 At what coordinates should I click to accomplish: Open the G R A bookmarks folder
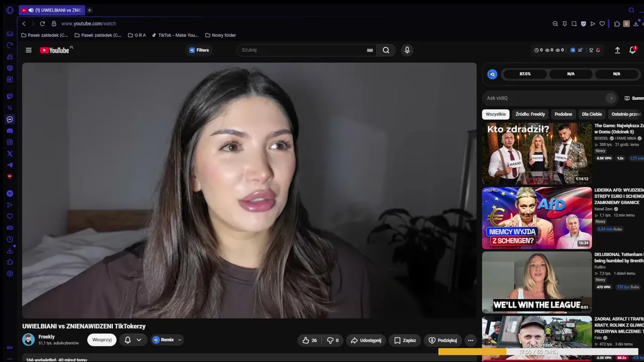click(x=137, y=35)
